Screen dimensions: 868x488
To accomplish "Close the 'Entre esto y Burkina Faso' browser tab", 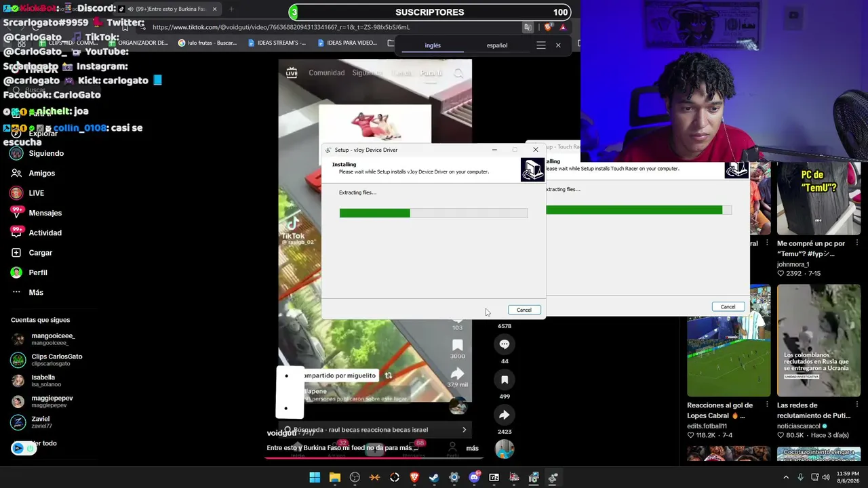I will (215, 9).
